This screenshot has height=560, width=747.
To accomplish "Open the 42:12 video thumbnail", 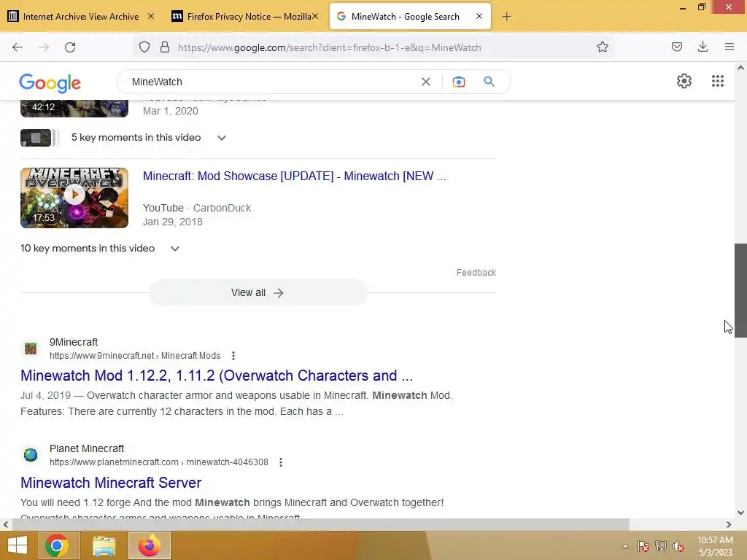I will pos(74,109).
